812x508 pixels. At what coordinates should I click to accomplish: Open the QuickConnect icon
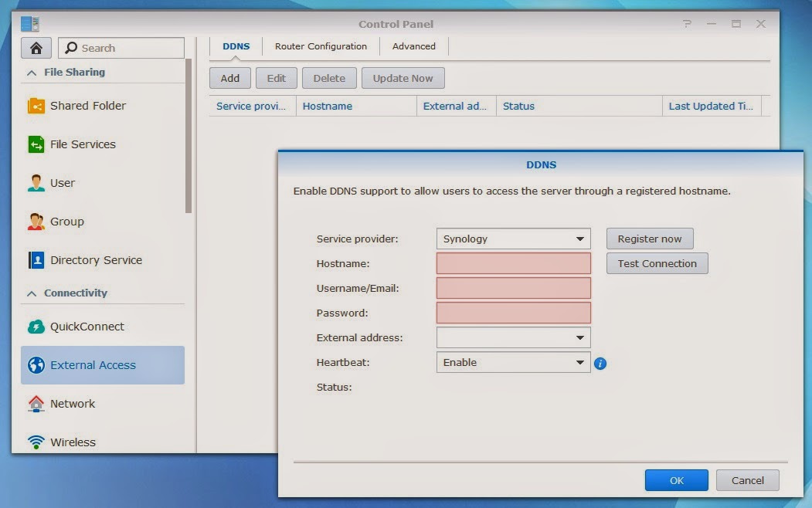coord(36,327)
